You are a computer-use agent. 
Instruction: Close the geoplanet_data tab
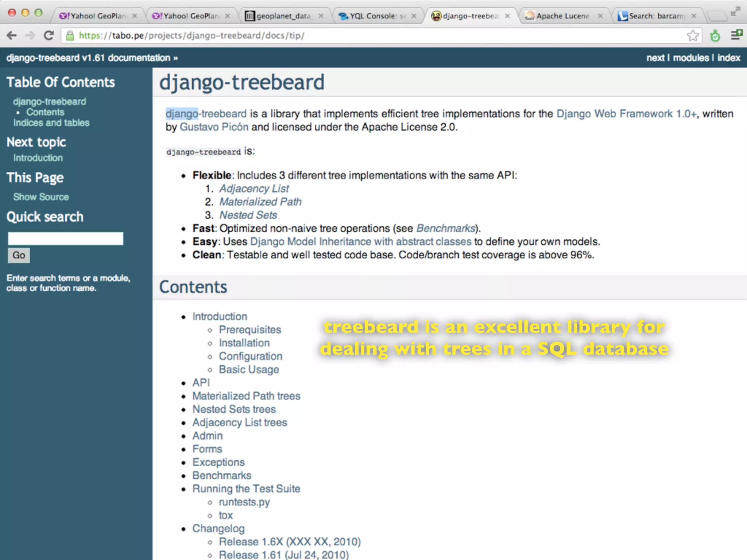tap(321, 16)
